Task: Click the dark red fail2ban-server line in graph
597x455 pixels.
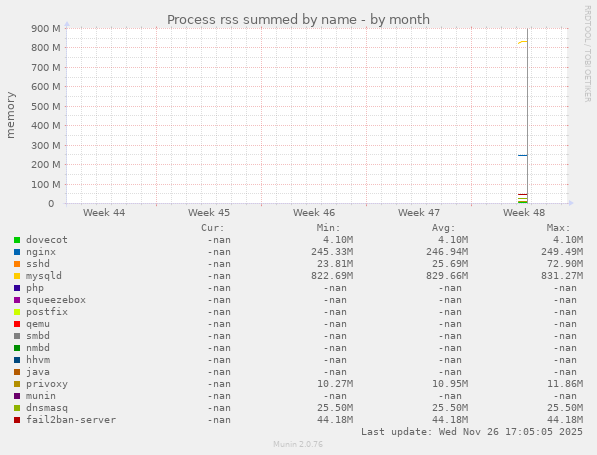Action: pyautogui.click(x=522, y=195)
